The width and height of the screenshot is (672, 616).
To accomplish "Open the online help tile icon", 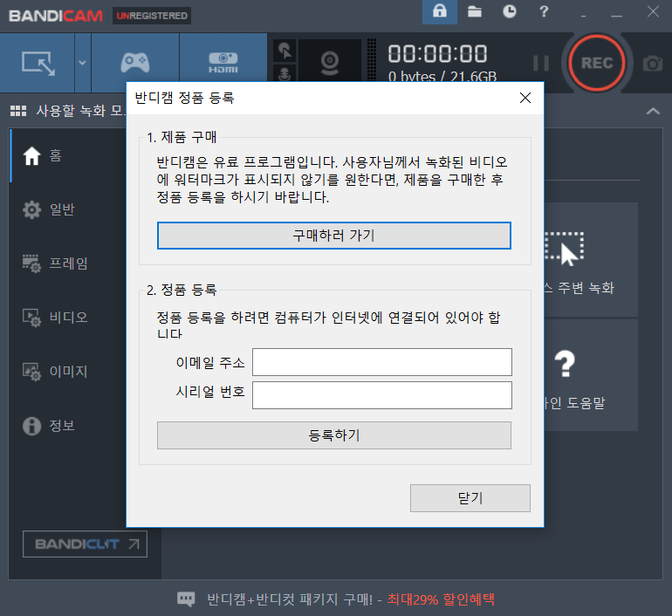I will tap(565, 364).
